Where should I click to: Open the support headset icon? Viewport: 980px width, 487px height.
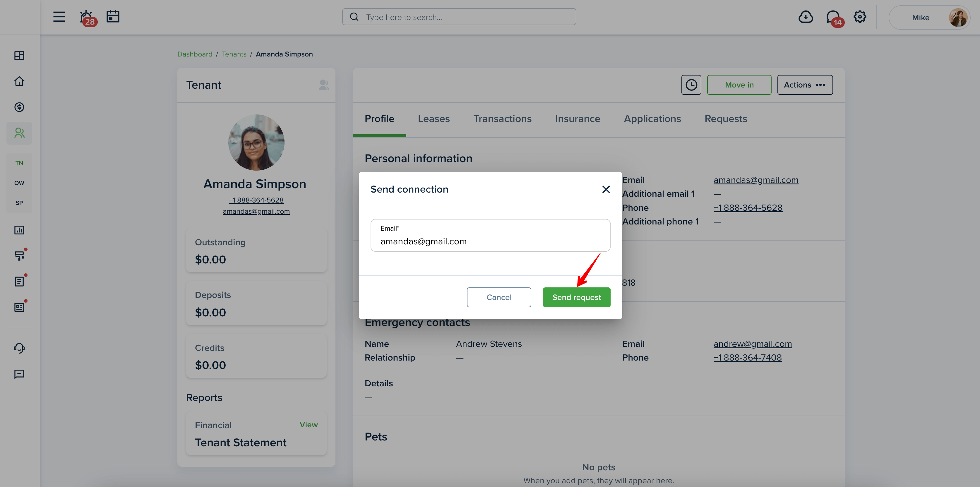click(19, 348)
